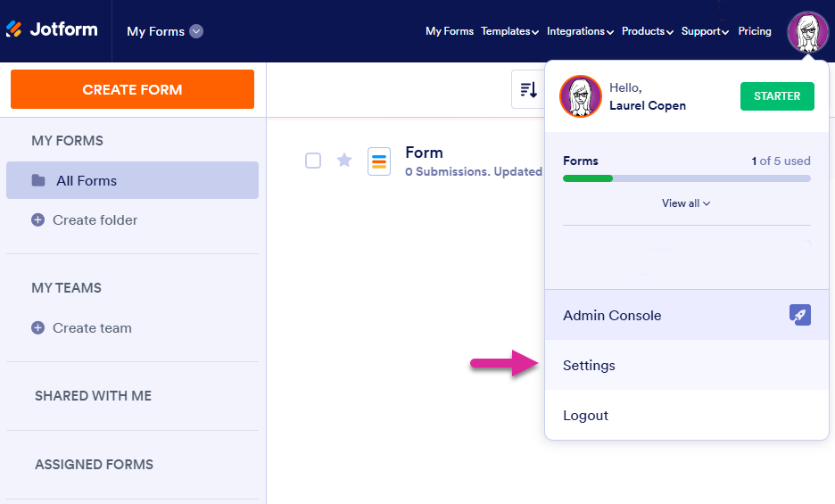
Task: Click the plus icon beside Create folder
Action: tap(37, 220)
